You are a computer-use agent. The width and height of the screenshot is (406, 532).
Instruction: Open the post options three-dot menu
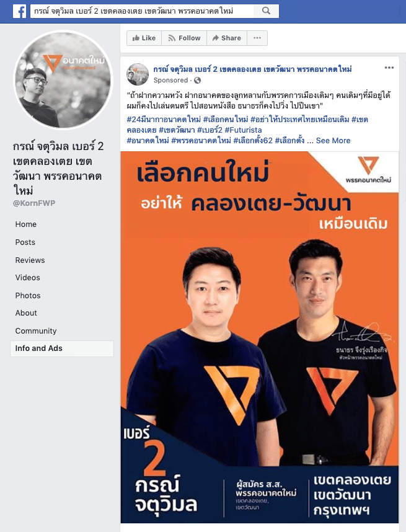(389, 68)
